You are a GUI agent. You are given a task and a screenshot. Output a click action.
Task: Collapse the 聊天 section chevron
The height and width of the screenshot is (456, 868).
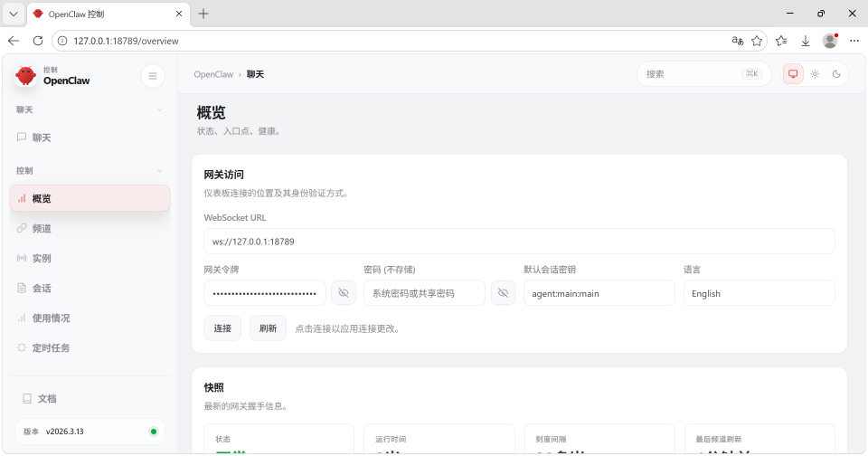tap(159, 109)
